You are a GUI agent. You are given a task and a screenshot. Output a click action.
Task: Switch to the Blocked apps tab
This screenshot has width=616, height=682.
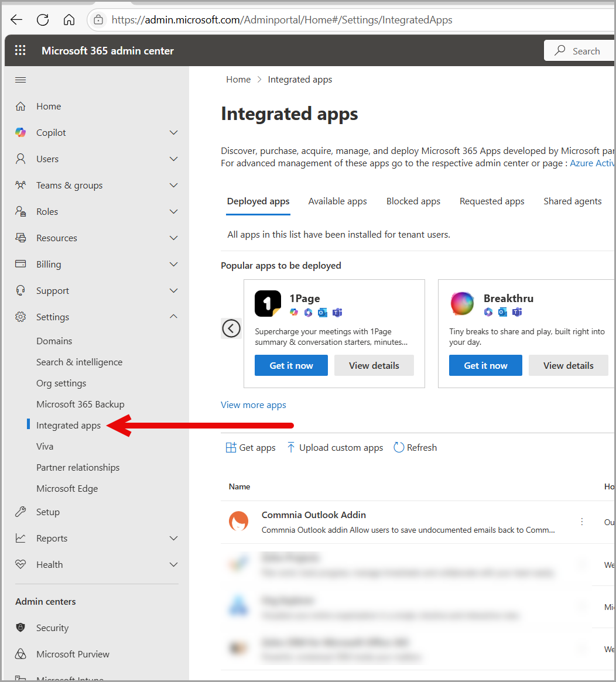413,201
